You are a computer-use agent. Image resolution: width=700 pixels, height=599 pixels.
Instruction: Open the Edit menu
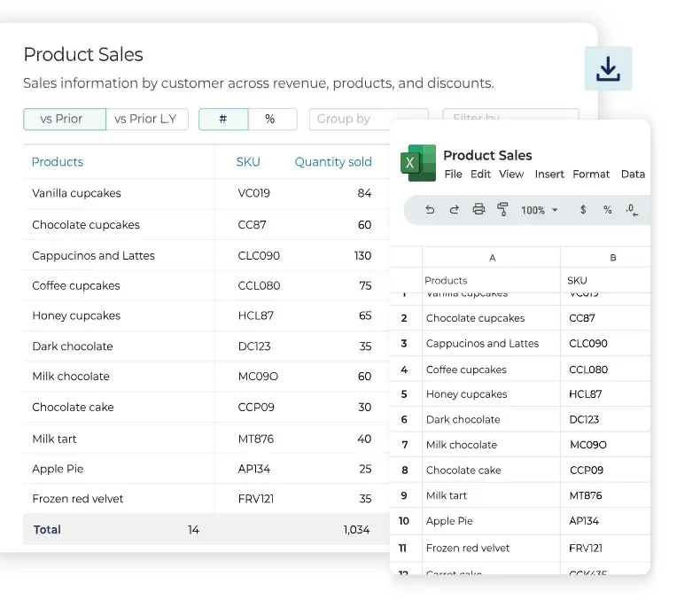click(x=480, y=174)
